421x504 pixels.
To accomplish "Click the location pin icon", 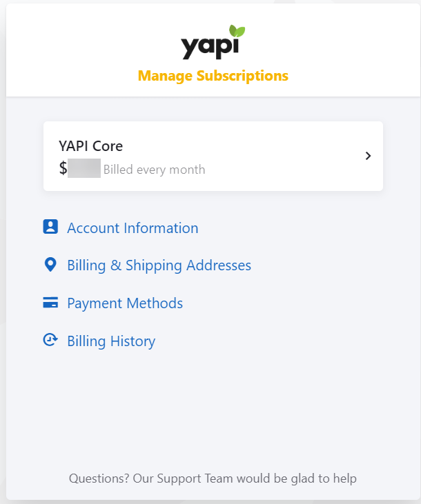I will click(x=50, y=265).
